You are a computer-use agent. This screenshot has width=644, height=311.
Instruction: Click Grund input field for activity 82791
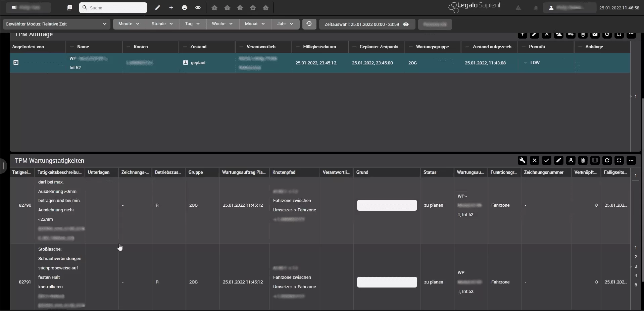pos(387,282)
